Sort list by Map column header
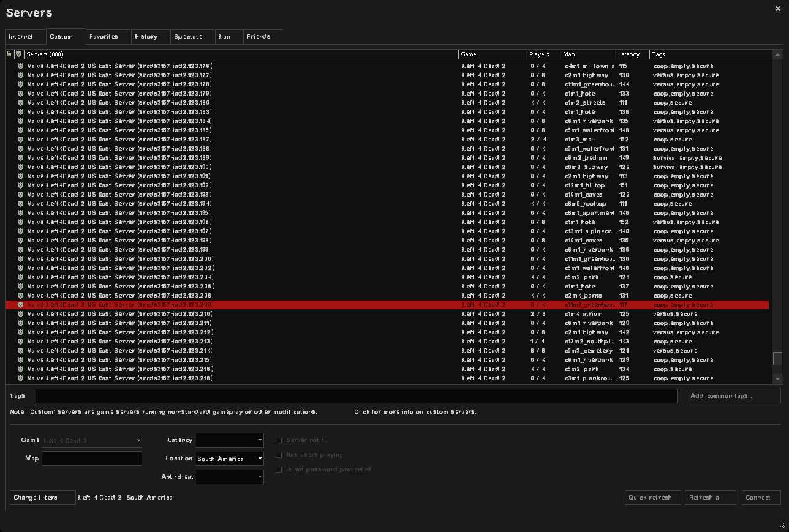Viewport: 789px width, 532px height. pos(588,54)
